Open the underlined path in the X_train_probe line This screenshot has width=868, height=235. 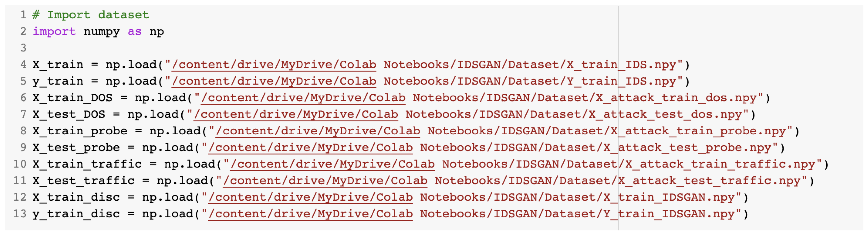point(318,131)
